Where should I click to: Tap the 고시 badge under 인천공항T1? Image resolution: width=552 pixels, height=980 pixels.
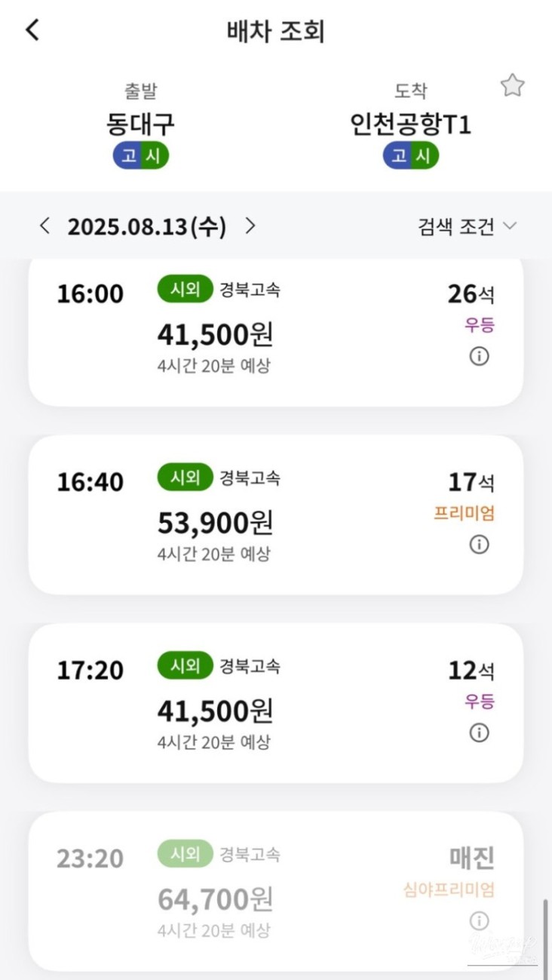pyautogui.click(x=411, y=156)
